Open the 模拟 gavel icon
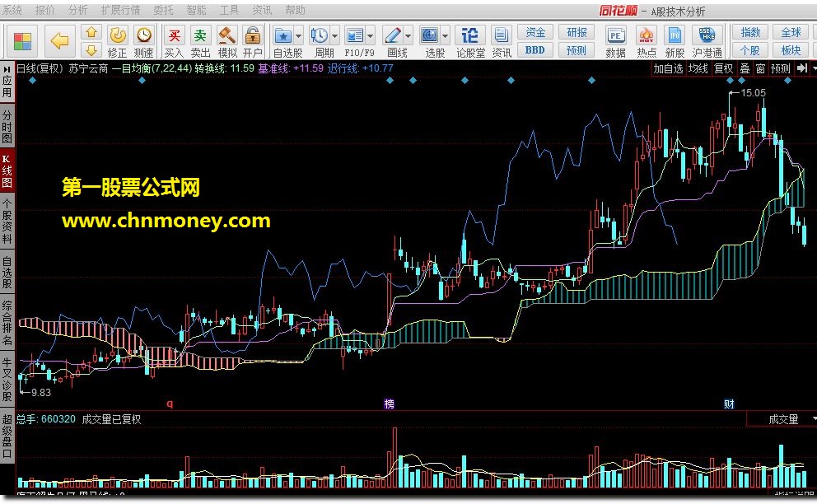Screen dimensions: 817x504 (x=226, y=35)
